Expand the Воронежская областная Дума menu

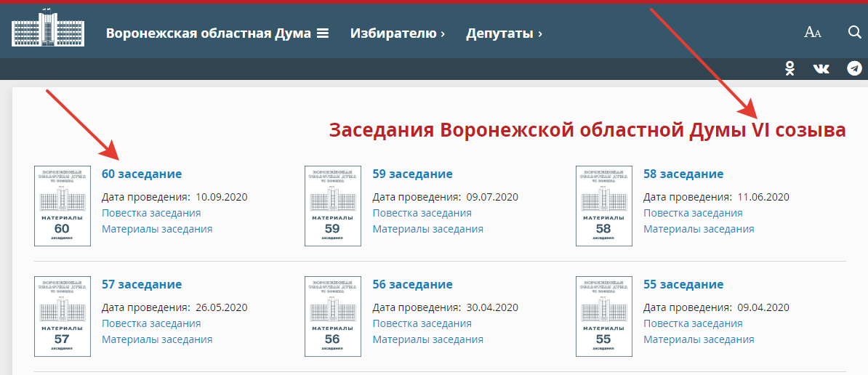tap(217, 33)
